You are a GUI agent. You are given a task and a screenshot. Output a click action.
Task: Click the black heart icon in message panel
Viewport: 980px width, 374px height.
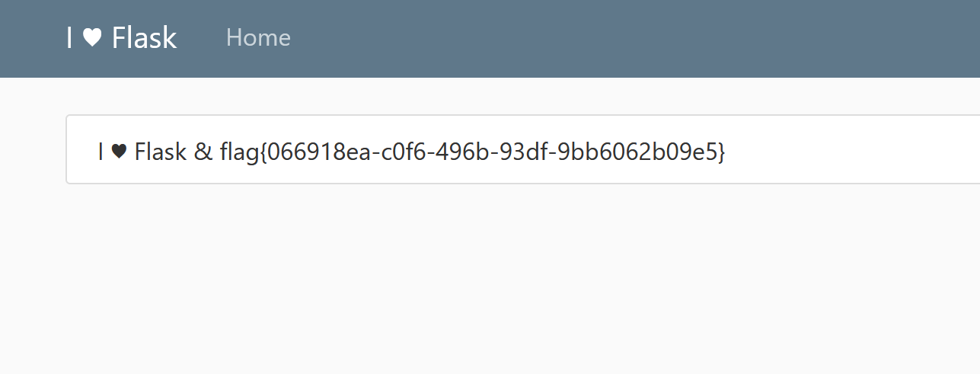(x=119, y=152)
